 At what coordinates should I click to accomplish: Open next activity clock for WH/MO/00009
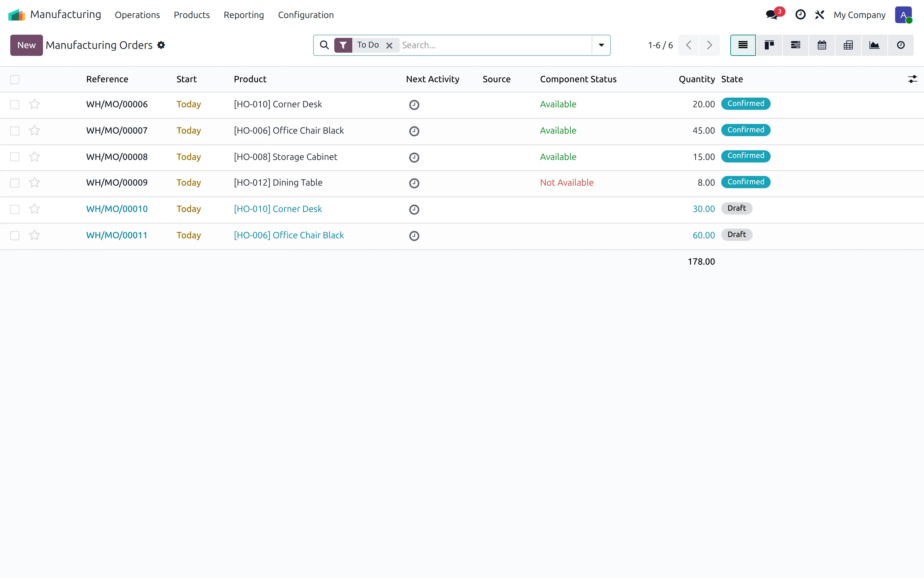pos(414,183)
